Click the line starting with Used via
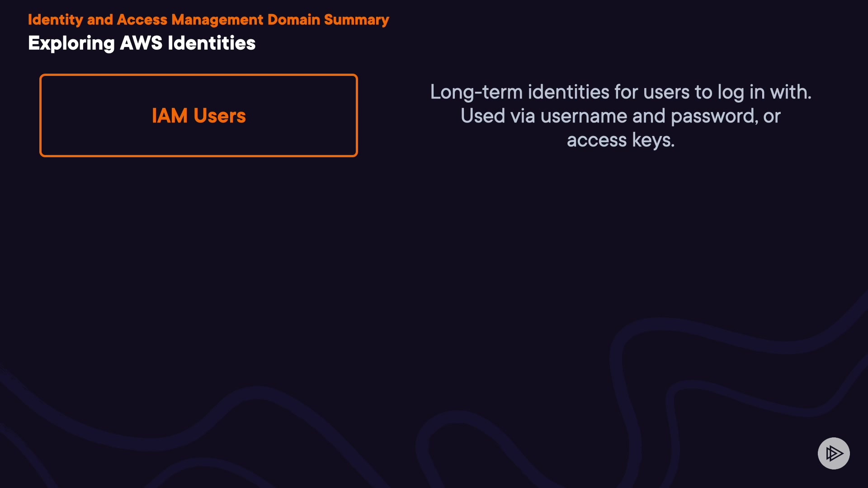The image size is (868, 488). coord(620,116)
